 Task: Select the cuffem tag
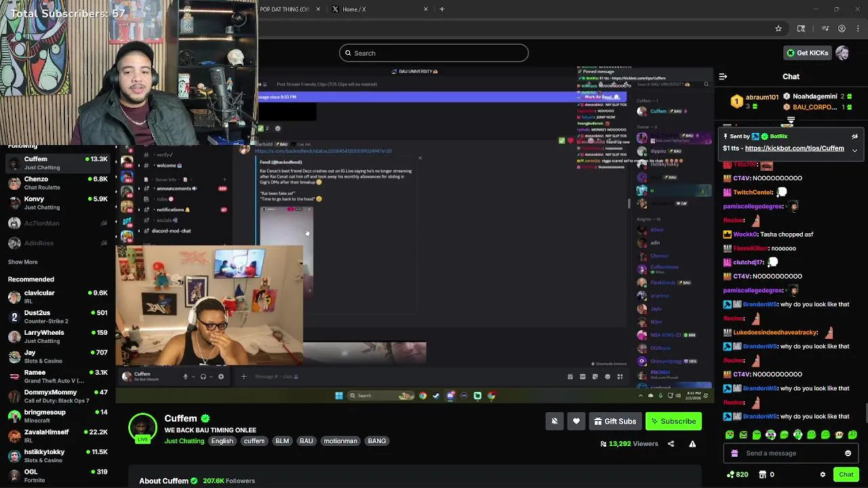254,441
